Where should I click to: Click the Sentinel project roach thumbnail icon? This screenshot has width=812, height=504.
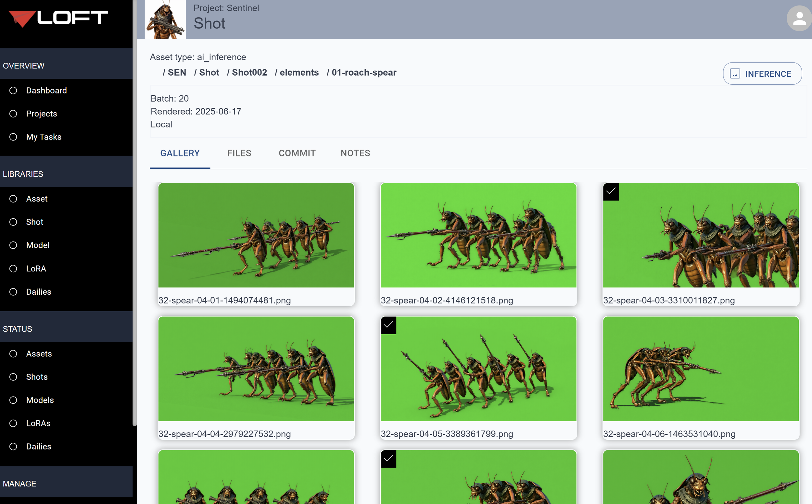(x=165, y=19)
